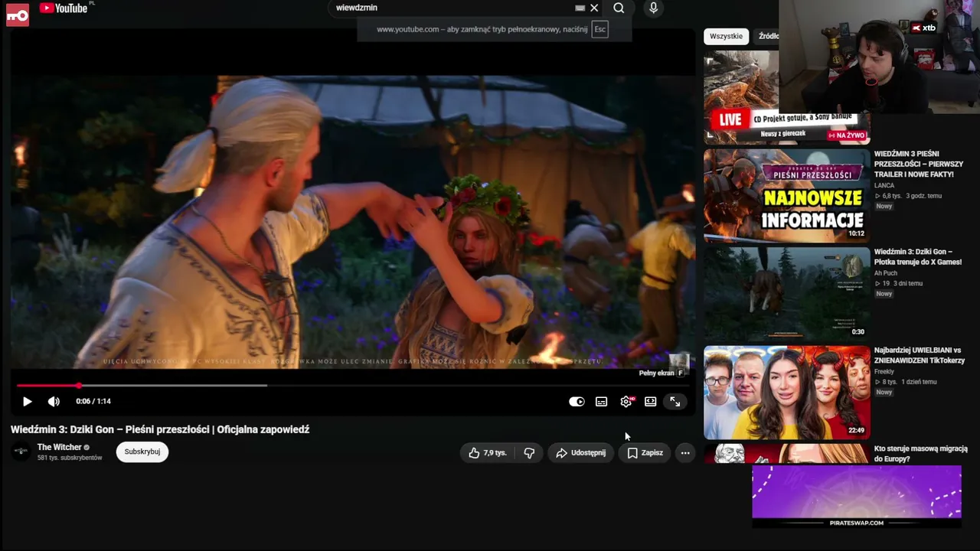
Task: Clear the search box with the X
Action: (x=594, y=8)
